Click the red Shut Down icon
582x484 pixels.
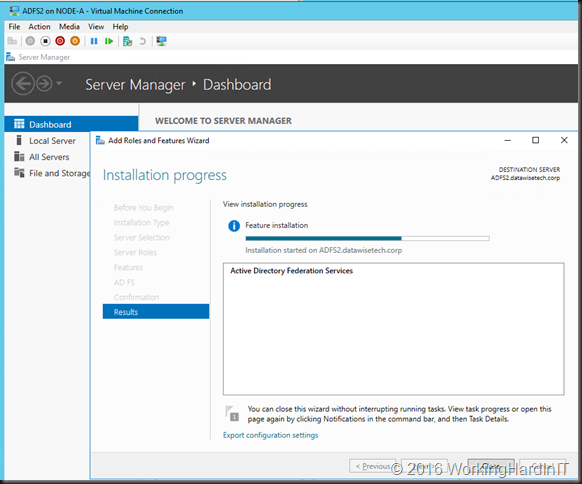point(60,41)
